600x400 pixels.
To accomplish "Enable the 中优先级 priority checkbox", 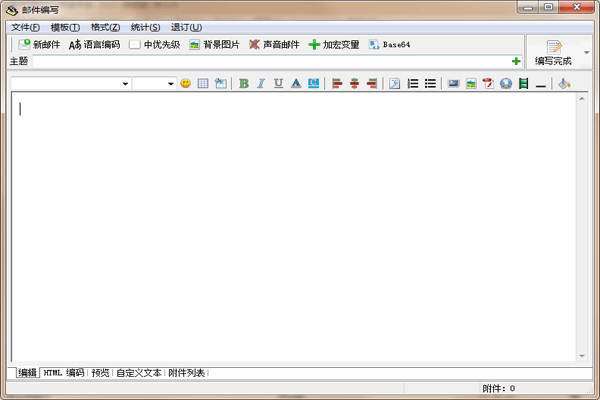I will tap(135, 45).
